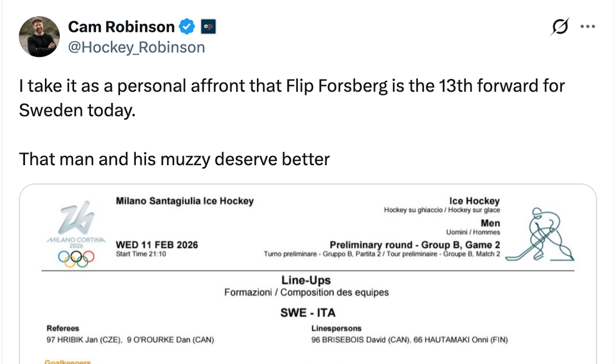Click the Grok slashed-circle icon

(x=560, y=27)
